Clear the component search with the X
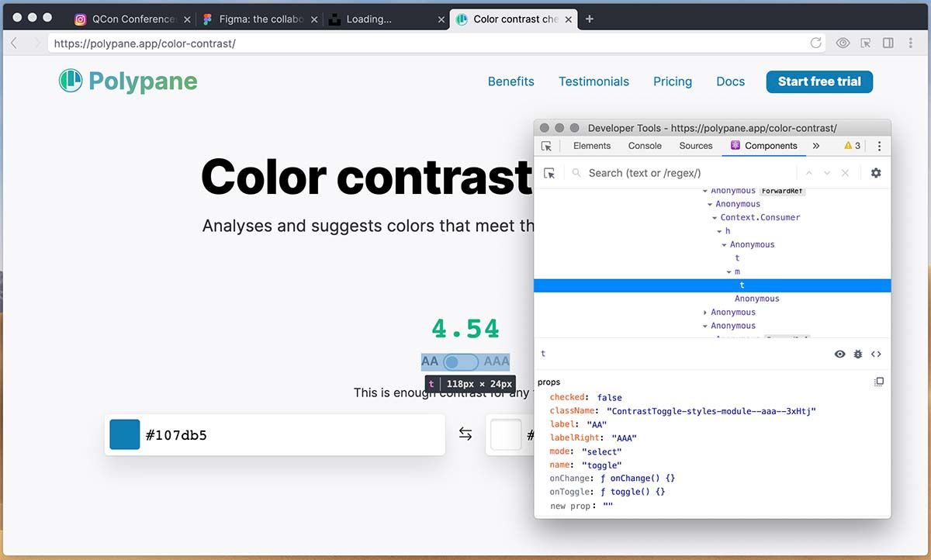Viewport: 931px width, 560px height. 846,173
